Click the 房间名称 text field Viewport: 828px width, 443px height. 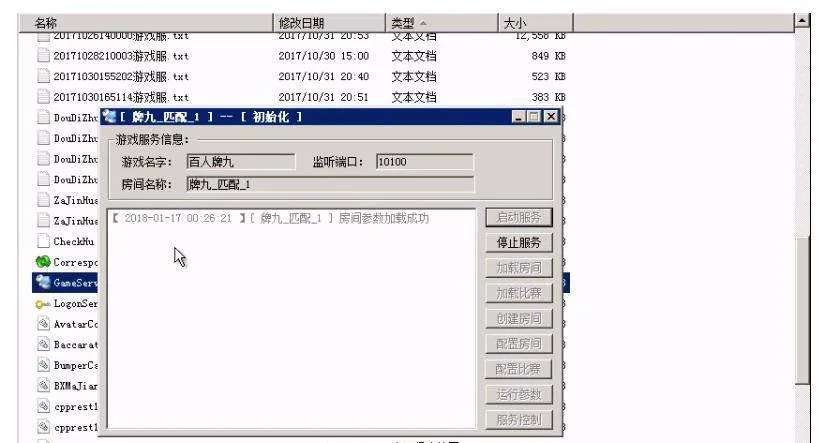[240, 184]
